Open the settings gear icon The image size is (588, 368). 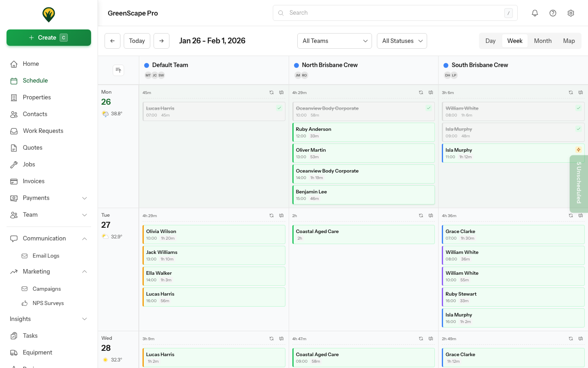coord(571,13)
